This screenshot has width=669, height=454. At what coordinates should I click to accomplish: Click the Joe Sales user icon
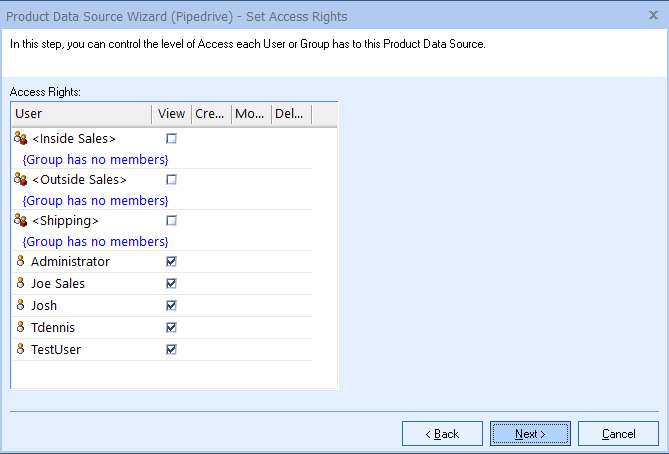tap(20, 283)
